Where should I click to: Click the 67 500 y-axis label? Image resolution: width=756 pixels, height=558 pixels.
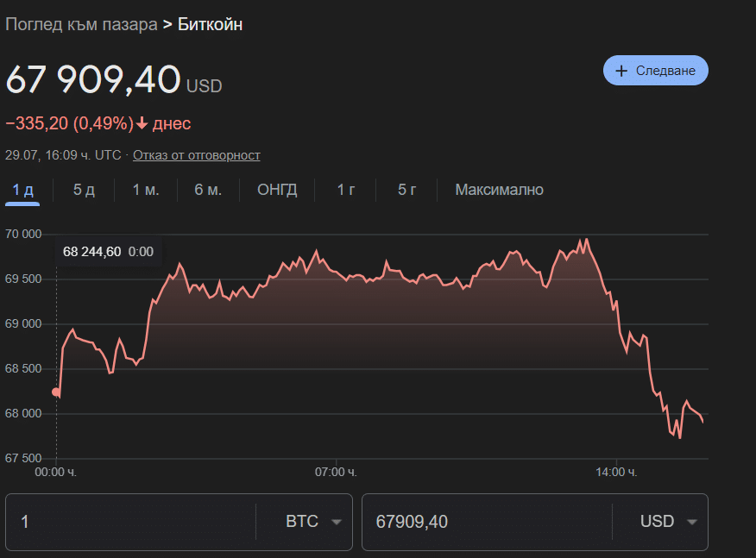[x=23, y=458]
